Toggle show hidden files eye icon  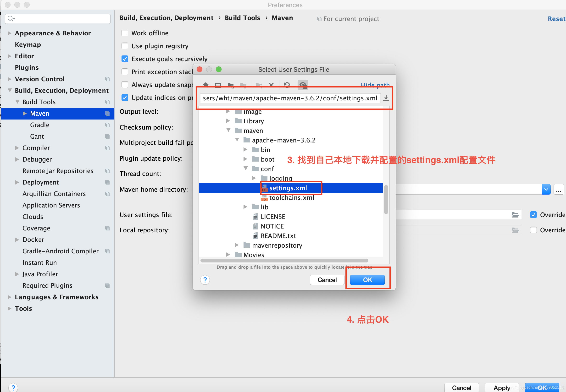tap(303, 85)
